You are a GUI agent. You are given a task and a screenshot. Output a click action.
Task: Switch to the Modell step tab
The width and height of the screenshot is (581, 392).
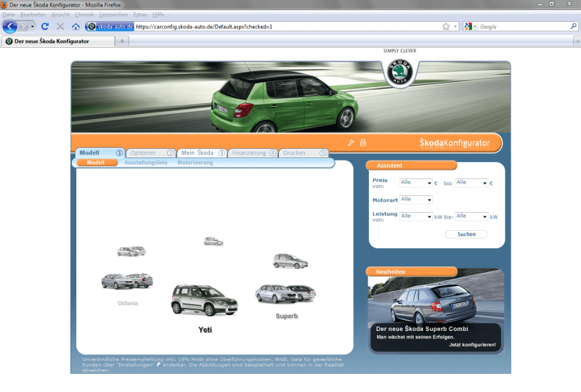click(x=100, y=152)
